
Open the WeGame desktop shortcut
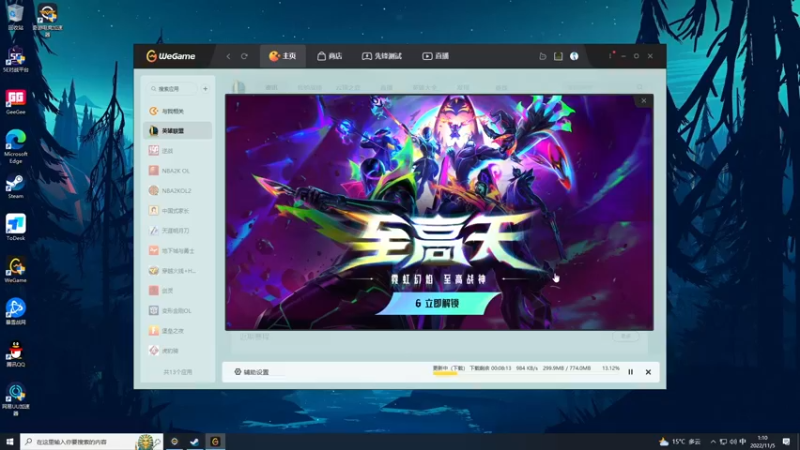click(x=15, y=270)
